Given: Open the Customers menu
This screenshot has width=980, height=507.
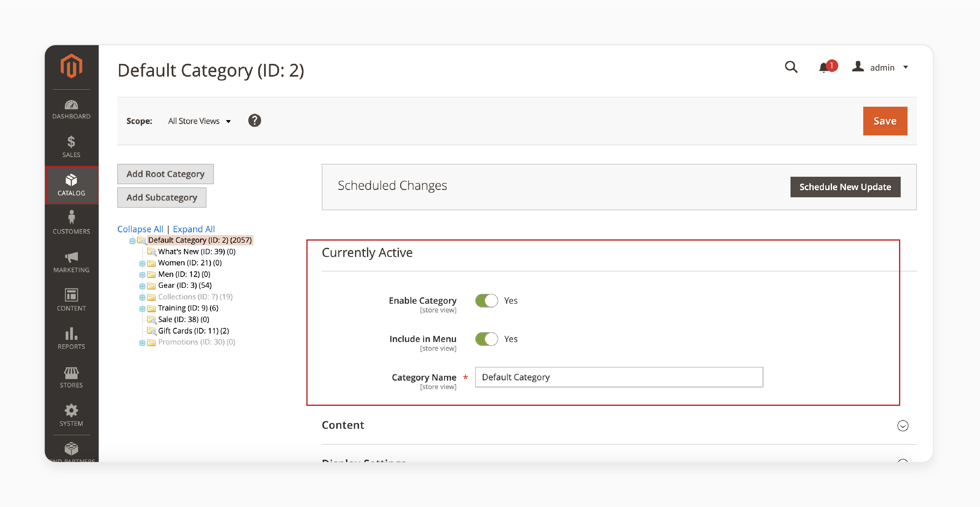Looking at the screenshot, I should coord(71,222).
